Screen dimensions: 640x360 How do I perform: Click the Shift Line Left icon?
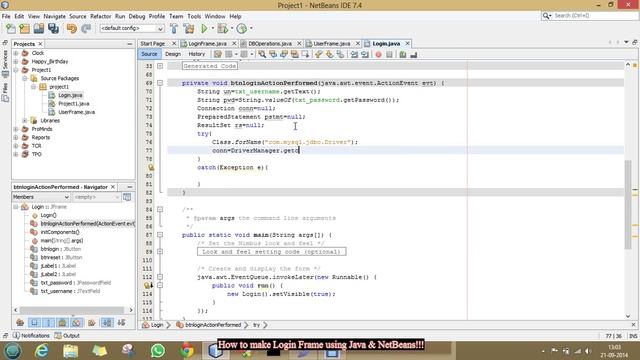point(354,54)
